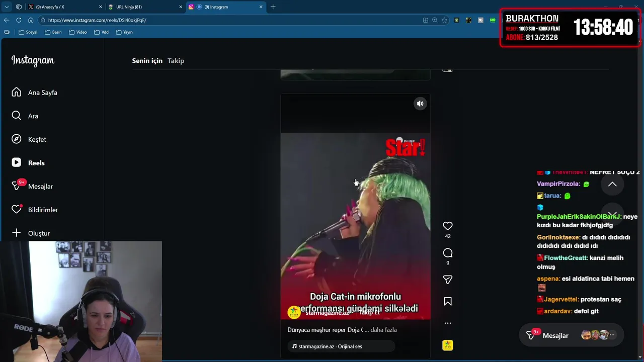Image resolution: width=644 pixels, height=362 pixels.
Task: Click chat username Gorilnoktaexe
Action: point(558,237)
